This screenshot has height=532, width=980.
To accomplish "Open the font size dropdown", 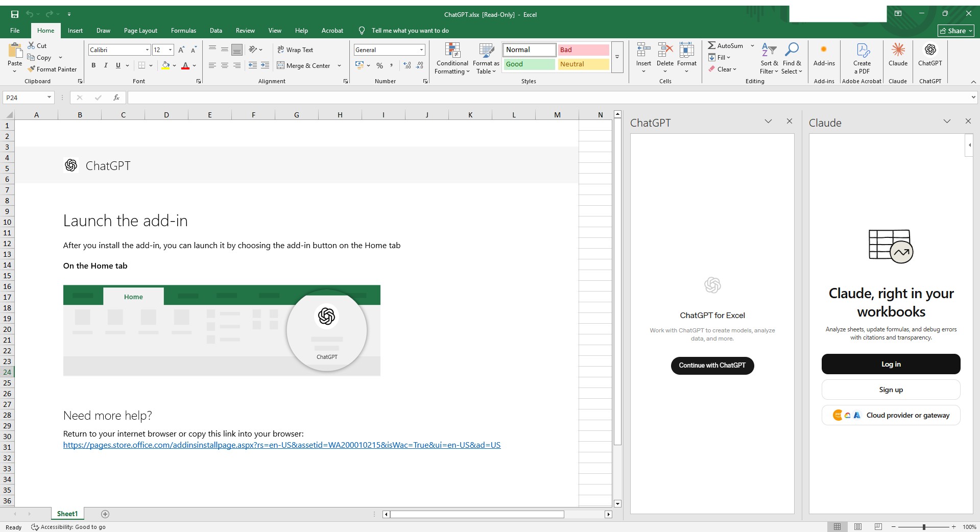I will (x=170, y=50).
